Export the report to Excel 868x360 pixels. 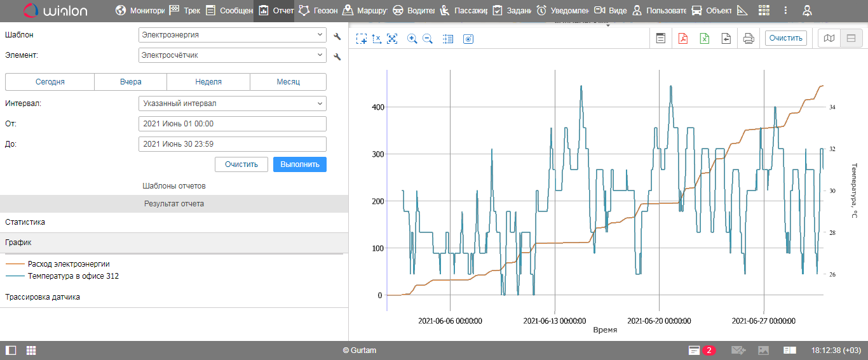[x=705, y=39]
